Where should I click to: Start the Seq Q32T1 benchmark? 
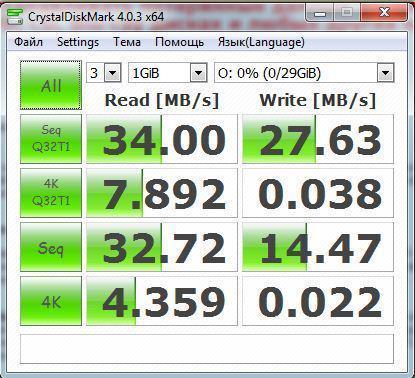(51, 139)
